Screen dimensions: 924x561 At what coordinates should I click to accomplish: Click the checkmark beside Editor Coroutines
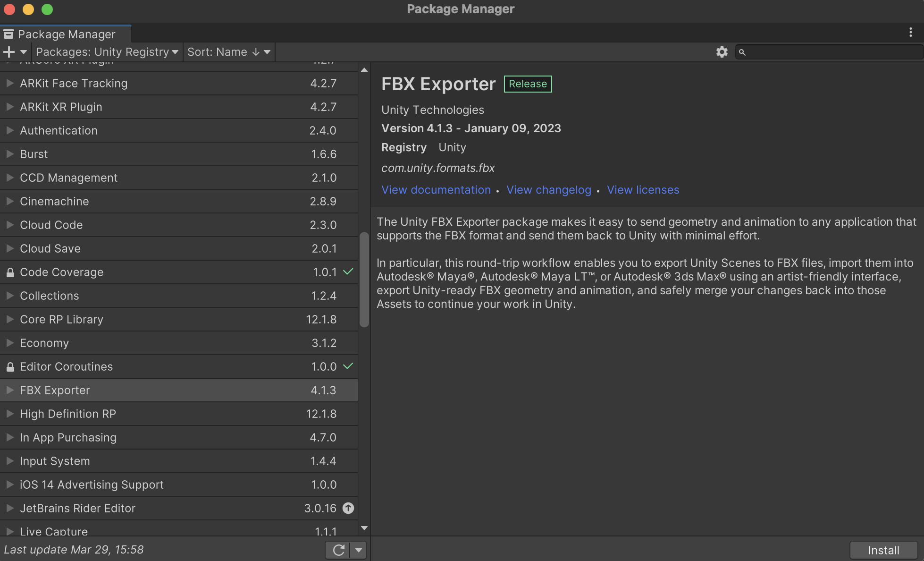[348, 366]
